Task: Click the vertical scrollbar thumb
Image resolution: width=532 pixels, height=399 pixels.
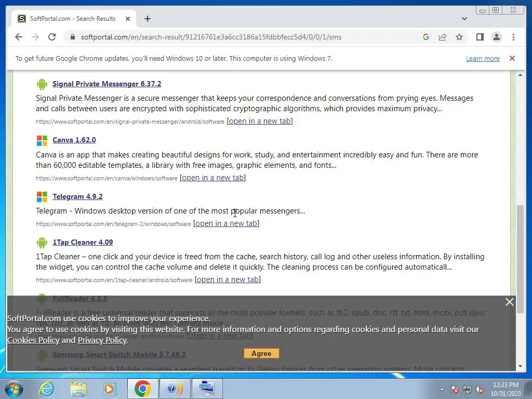Action: (x=520, y=259)
